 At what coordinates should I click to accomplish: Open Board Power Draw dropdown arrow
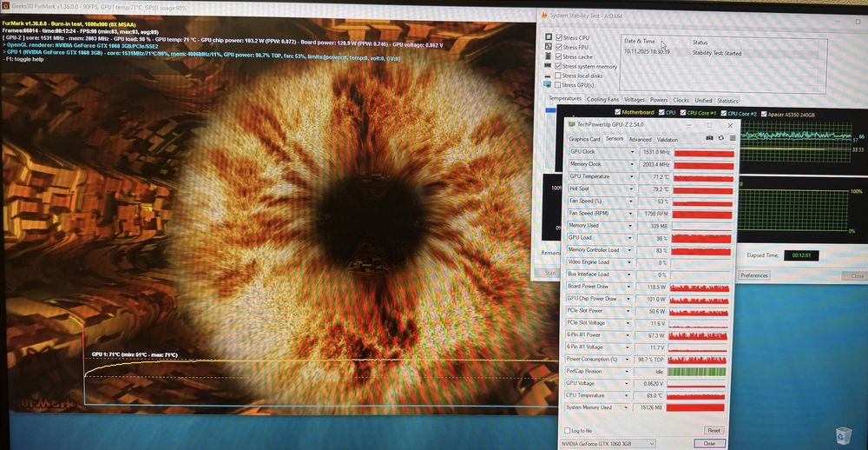(629, 287)
